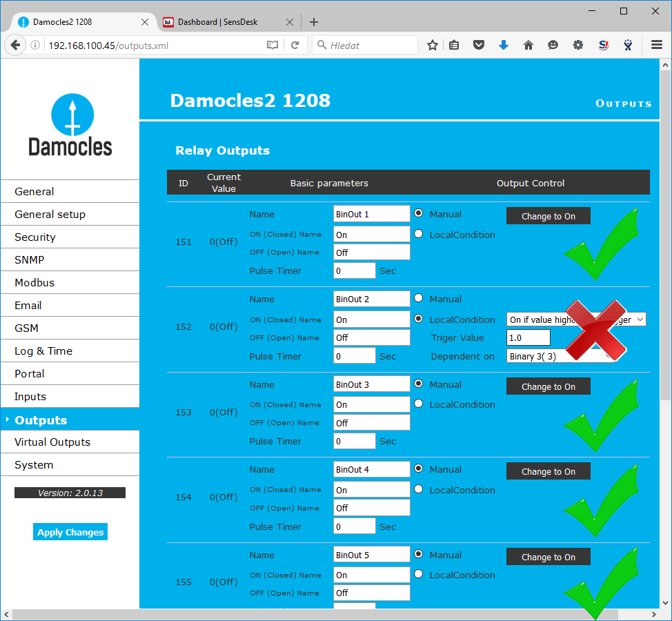The width and height of the screenshot is (672, 621).
Task: Open the Log & Time menu page
Action: point(70,351)
